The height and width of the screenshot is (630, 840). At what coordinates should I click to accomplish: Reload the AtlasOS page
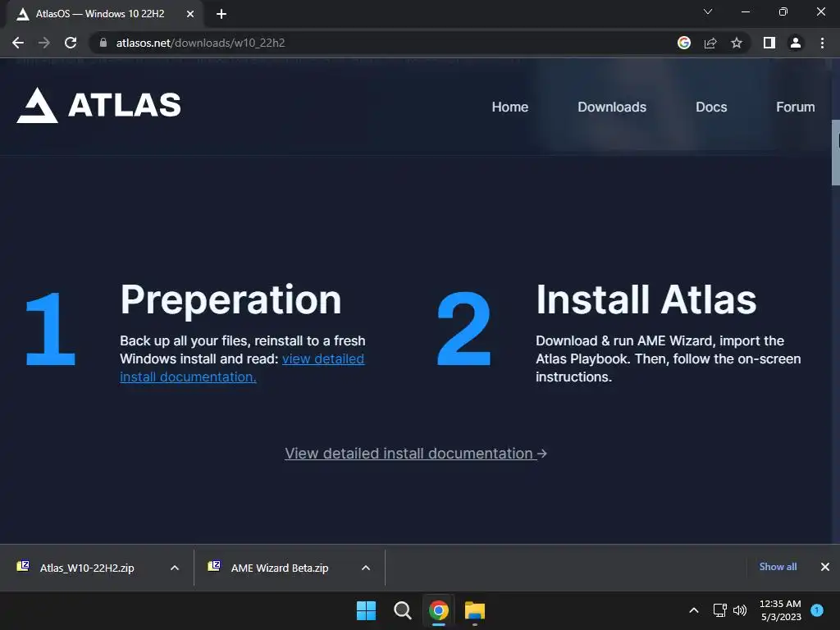(x=71, y=43)
